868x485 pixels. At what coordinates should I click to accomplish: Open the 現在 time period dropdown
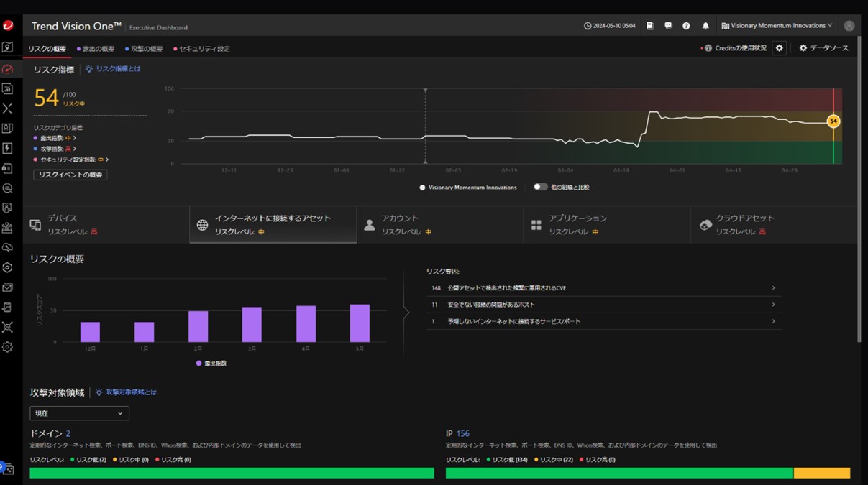[x=79, y=413]
